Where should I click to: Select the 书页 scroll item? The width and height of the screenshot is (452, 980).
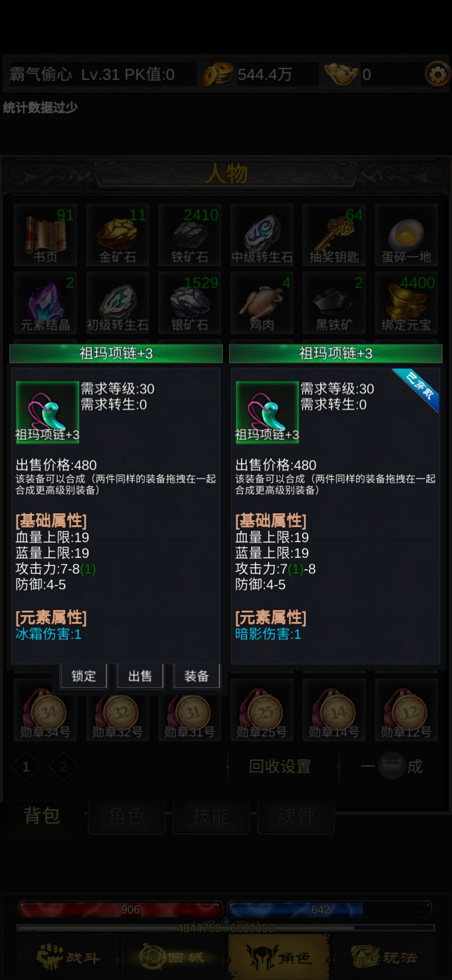(45, 235)
